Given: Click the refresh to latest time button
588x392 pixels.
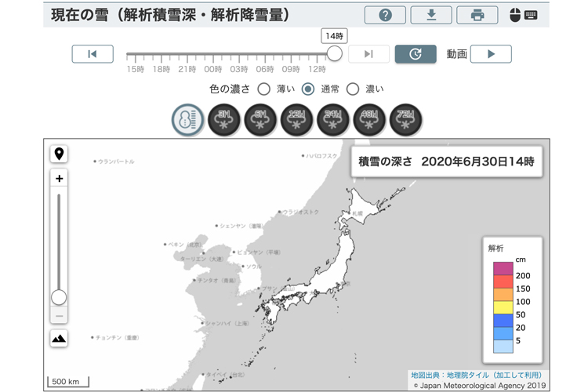Looking at the screenshot, I should (416, 54).
